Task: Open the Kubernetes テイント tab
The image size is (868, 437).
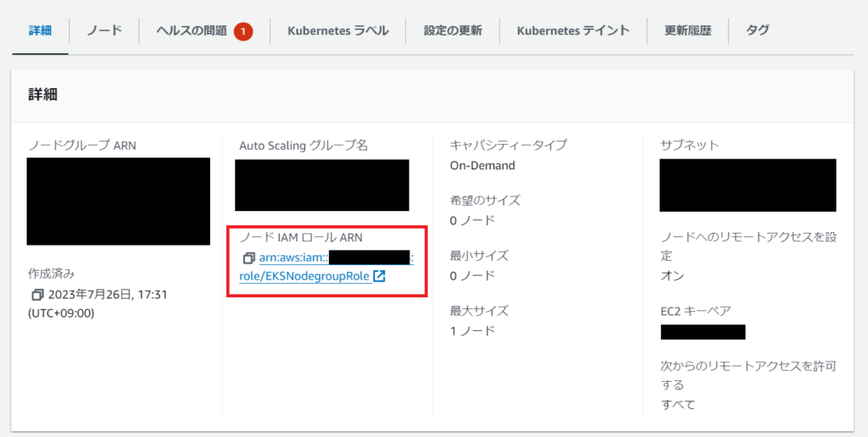Action: (573, 30)
